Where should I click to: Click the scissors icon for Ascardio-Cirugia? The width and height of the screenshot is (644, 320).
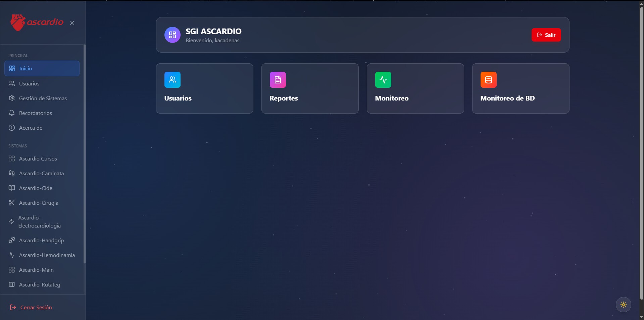coord(12,203)
